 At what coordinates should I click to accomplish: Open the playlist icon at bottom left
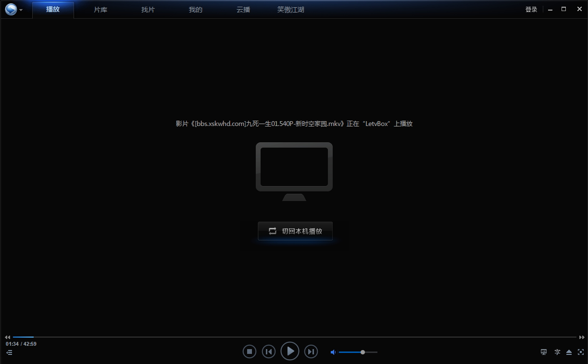click(x=9, y=352)
